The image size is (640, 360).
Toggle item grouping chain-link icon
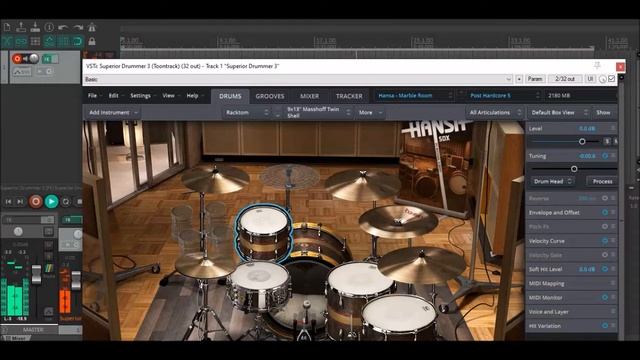[21, 41]
